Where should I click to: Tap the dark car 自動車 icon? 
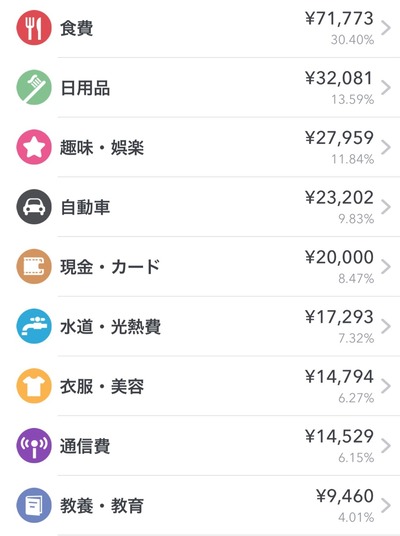[34, 207]
